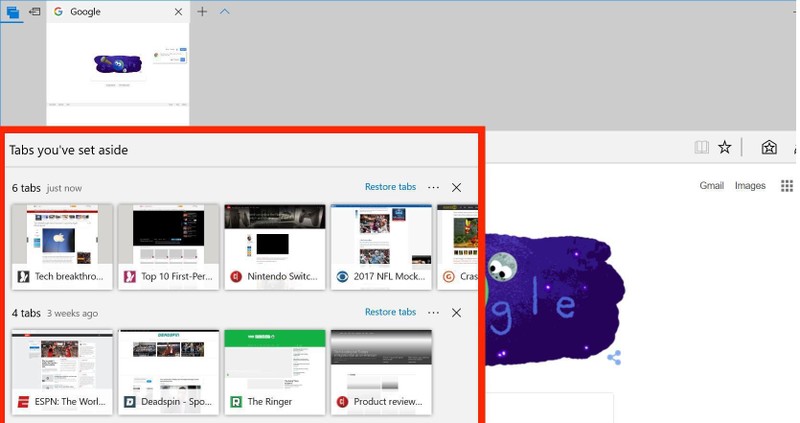Image resolution: width=800 pixels, height=423 pixels.
Task: Open more options for the 6 tabs group
Action: click(x=433, y=187)
